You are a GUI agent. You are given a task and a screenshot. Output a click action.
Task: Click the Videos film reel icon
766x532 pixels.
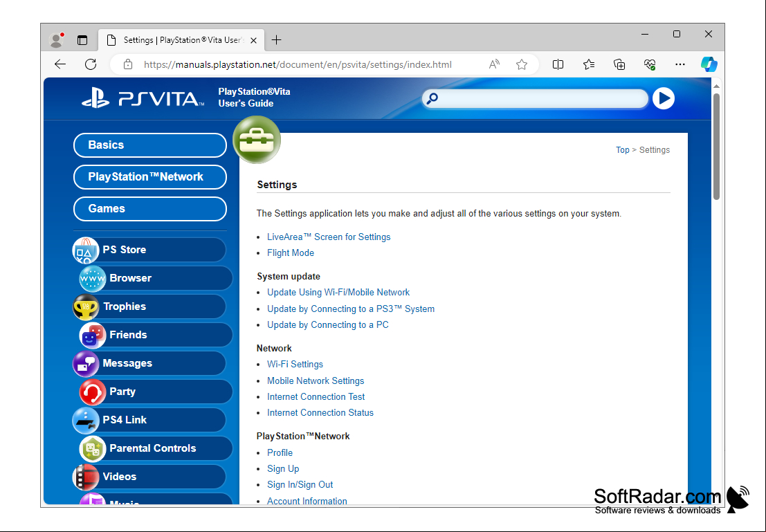tap(86, 477)
